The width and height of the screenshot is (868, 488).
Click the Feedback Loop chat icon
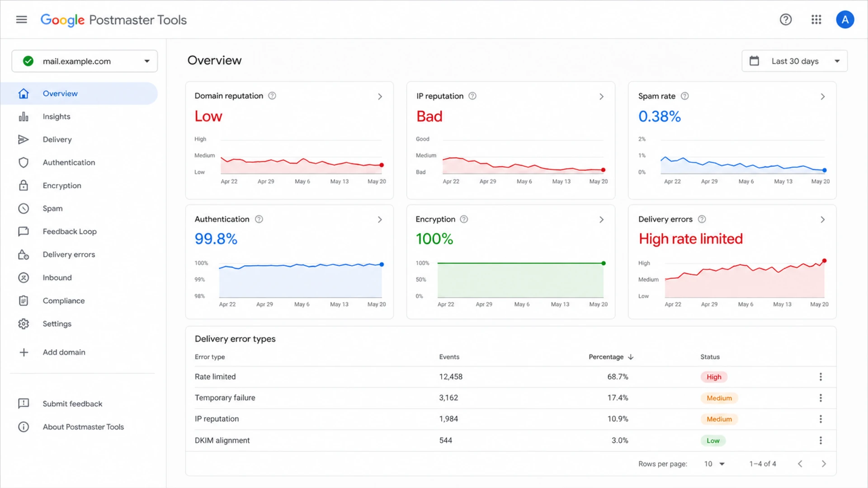click(24, 232)
